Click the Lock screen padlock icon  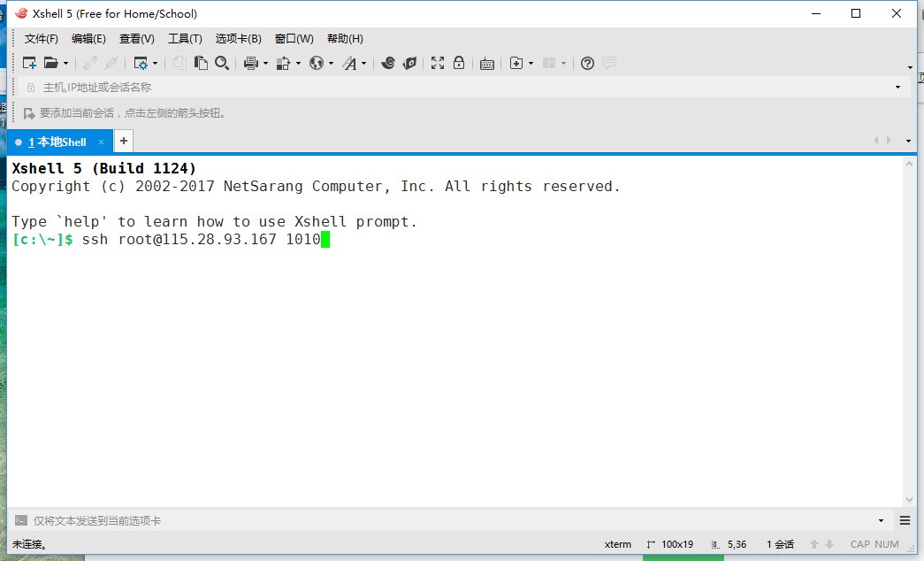(x=459, y=63)
